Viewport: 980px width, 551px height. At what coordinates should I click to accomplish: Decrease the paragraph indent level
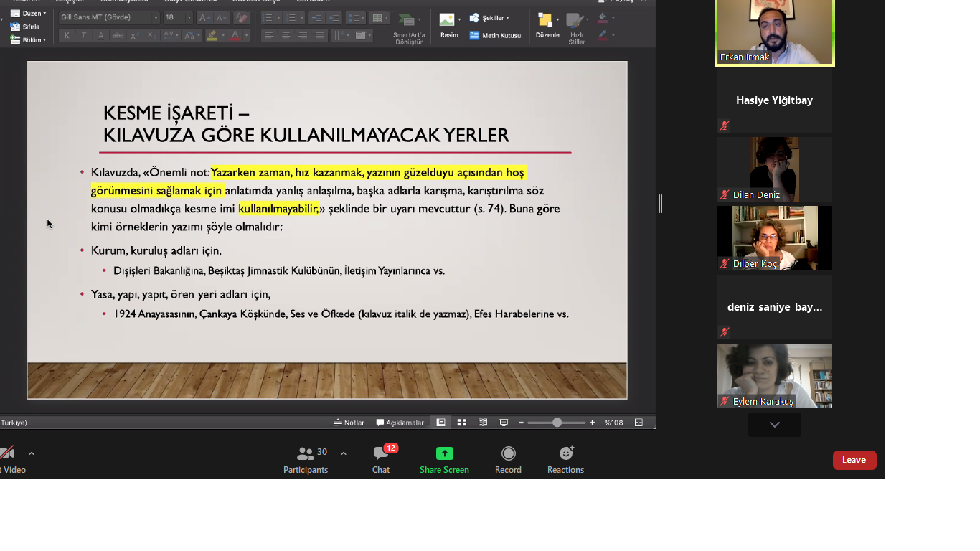(x=316, y=17)
